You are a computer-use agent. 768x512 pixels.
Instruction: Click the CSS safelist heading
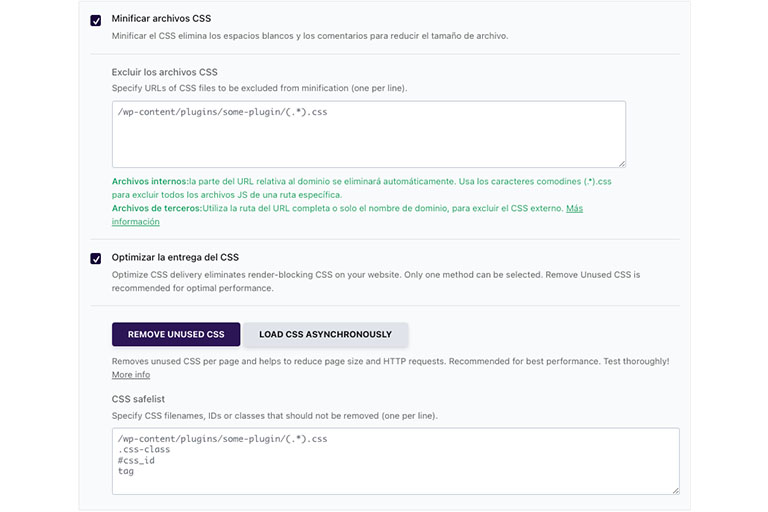click(x=138, y=399)
